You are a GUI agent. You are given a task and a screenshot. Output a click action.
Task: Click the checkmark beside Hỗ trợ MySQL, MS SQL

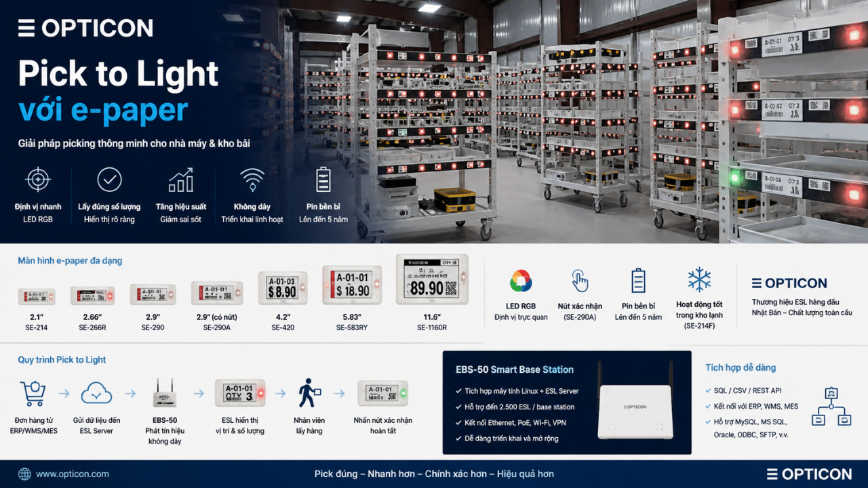(708, 422)
